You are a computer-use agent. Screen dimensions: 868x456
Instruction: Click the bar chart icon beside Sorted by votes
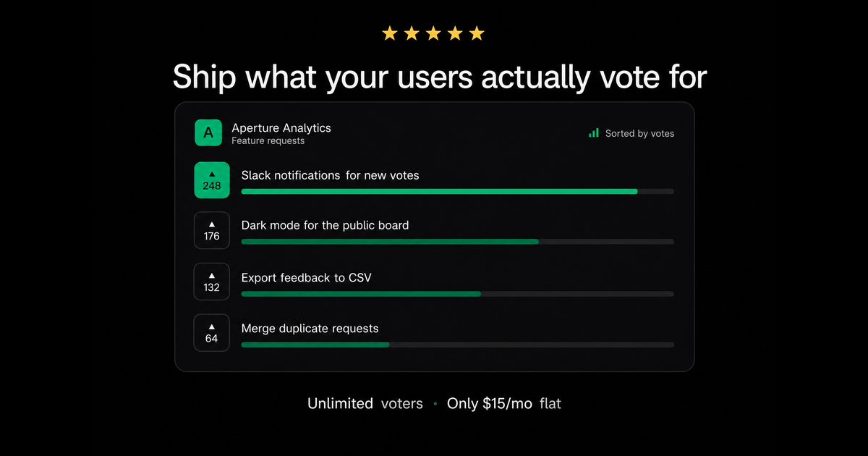(593, 133)
